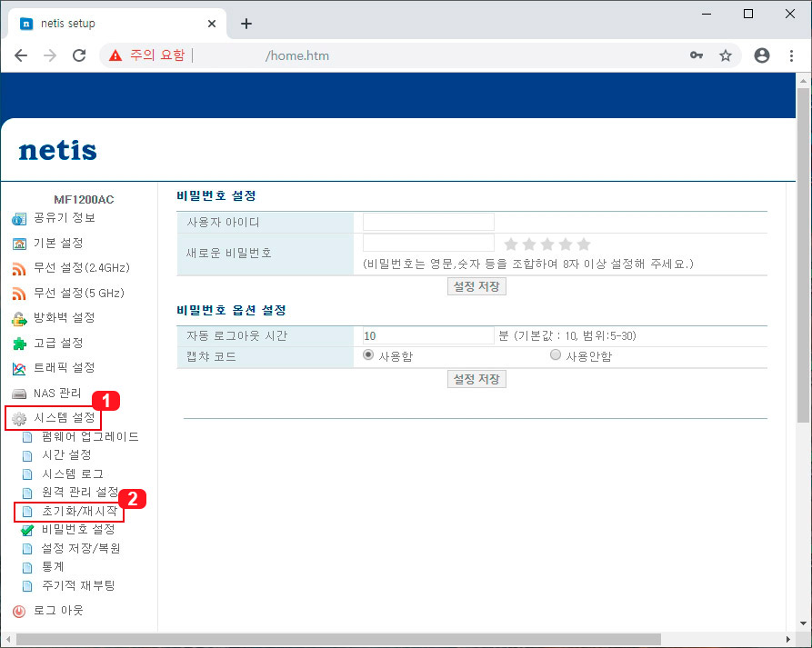Click the 트래픽 설정 chart icon
Screen dimensions: 812x648
(19, 368)
